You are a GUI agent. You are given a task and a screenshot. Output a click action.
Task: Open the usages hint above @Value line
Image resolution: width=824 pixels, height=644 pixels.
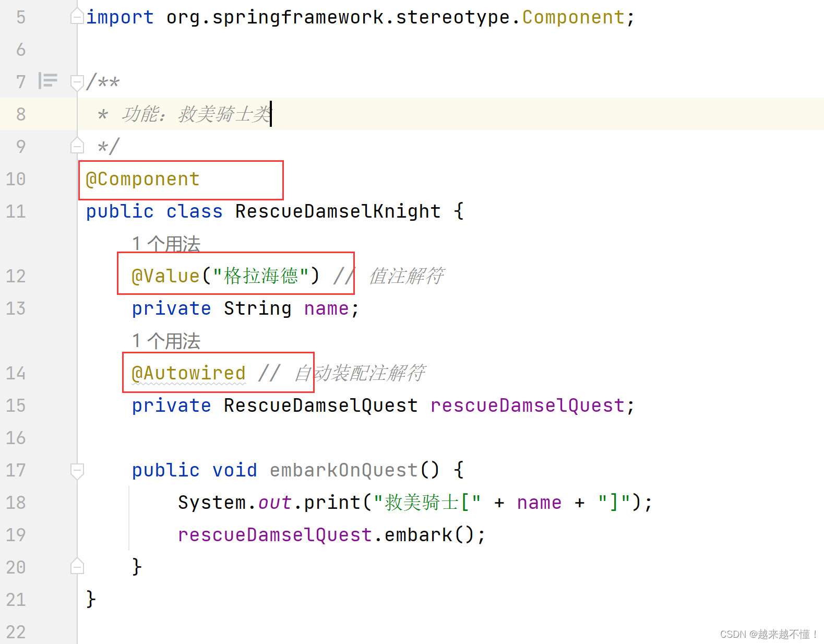pyautogui.click(x=166, y=244)
